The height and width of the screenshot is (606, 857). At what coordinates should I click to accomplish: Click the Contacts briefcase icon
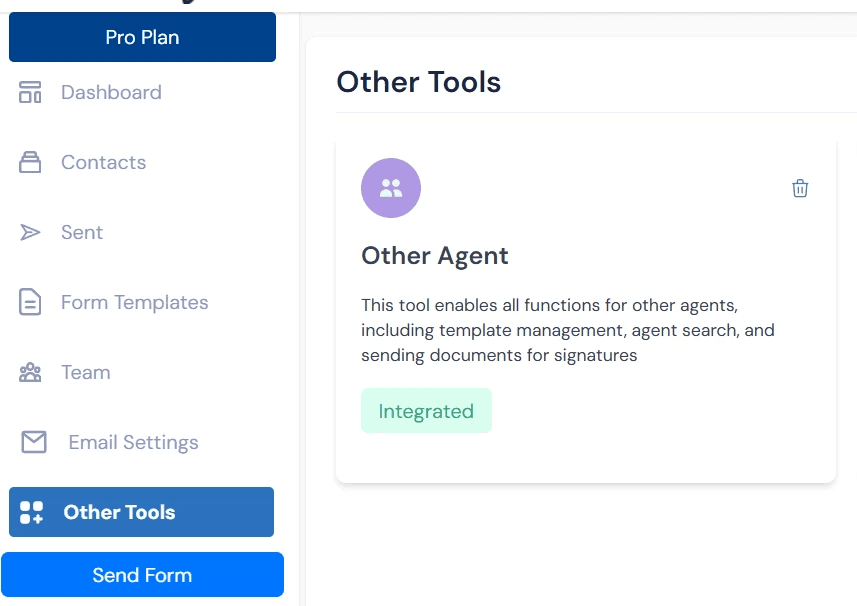click(x=31, y=162)
